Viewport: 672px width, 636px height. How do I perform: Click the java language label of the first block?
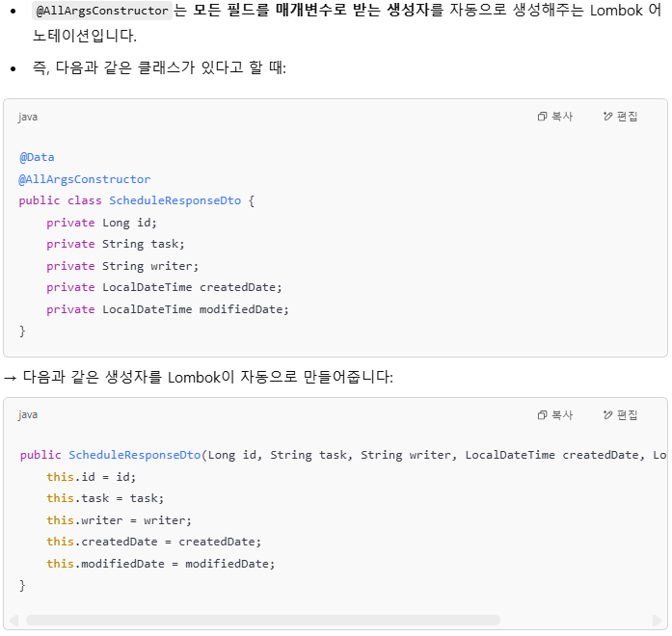[28, 117]
